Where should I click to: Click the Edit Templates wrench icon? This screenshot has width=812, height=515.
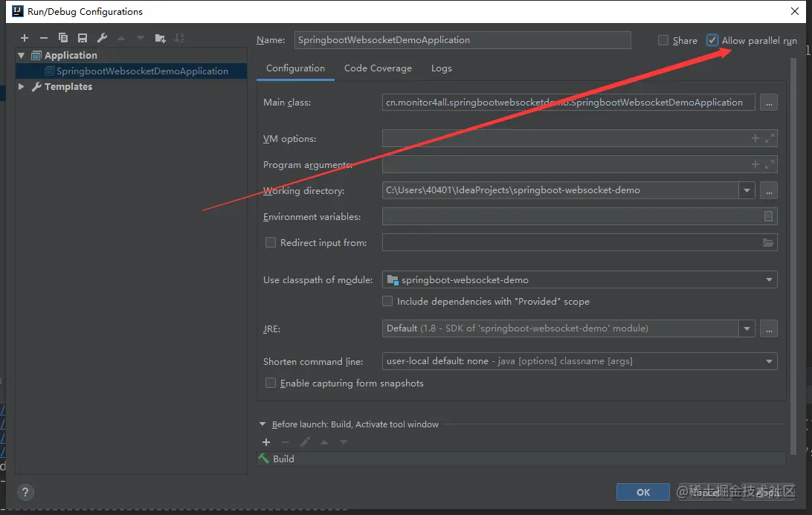pyautogui.click(x=102, y=38)
